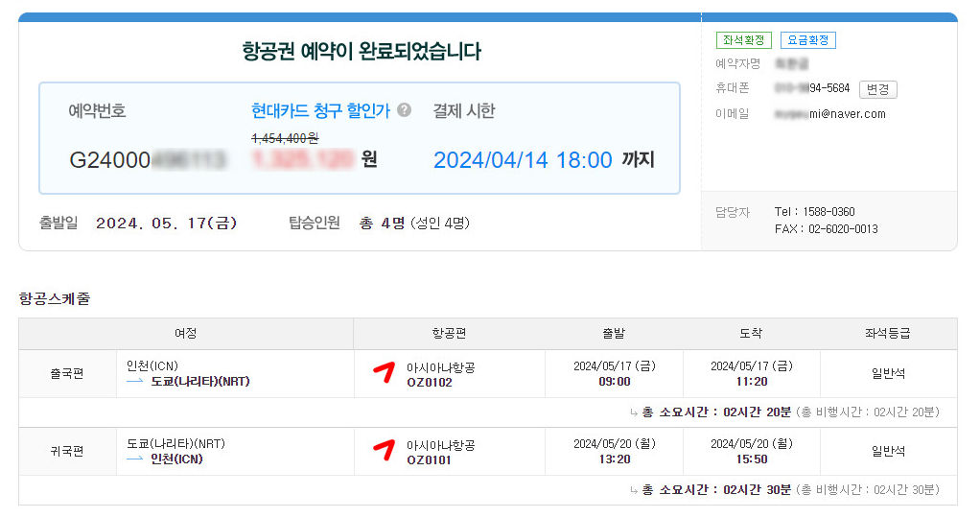Click the question mark help icon beside 현대카드 청구 할인가
Image resolution: width=980 pixels, height=518 pixels.
405,110
